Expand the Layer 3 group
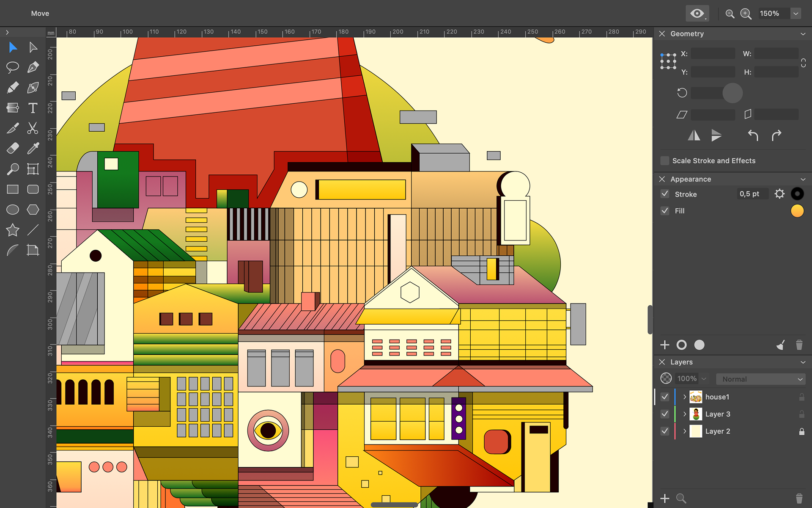 pyautogui.click(x=684, y=414)
